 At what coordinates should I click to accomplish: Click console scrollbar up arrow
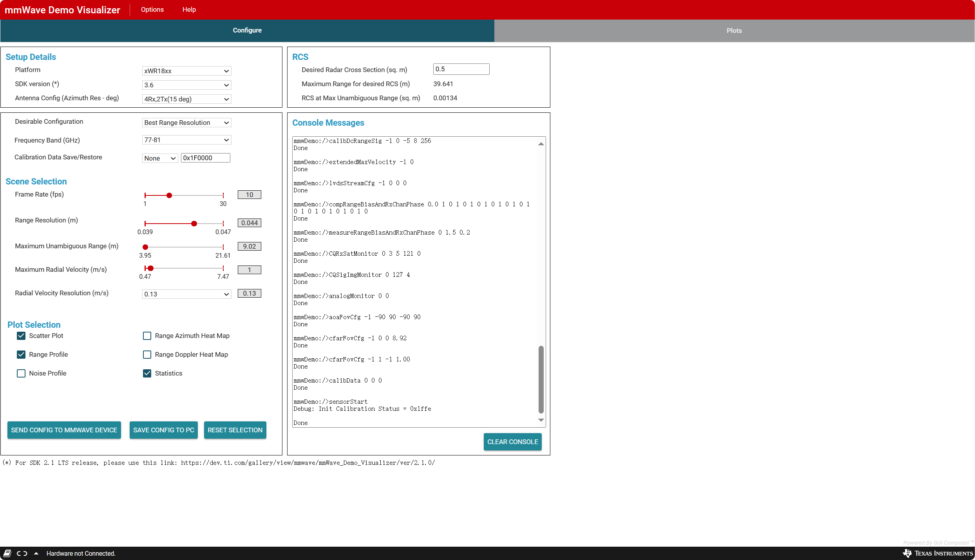tap(541, 144)
